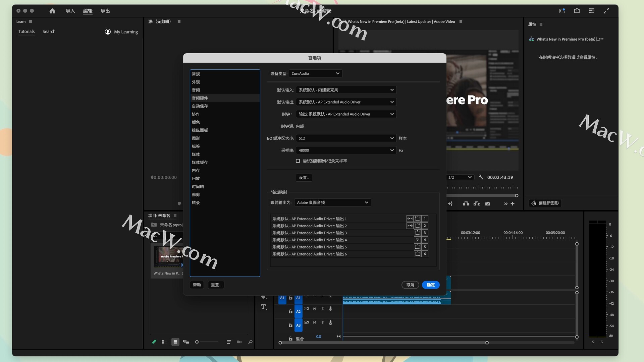Open the 时钟 dropdown

346,114
